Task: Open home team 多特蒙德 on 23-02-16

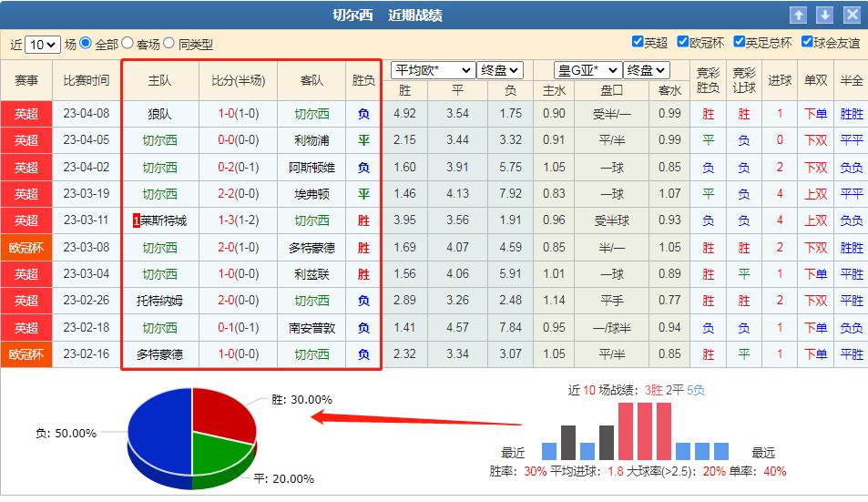Action: coord(159,354)
